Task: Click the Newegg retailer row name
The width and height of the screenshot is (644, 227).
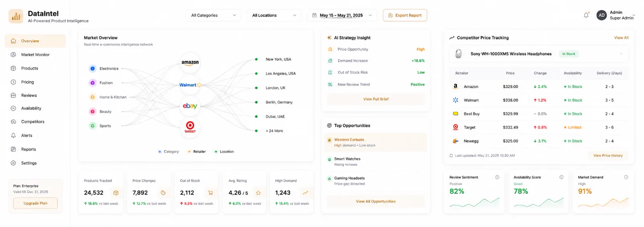Action: (x=471, y=141)
